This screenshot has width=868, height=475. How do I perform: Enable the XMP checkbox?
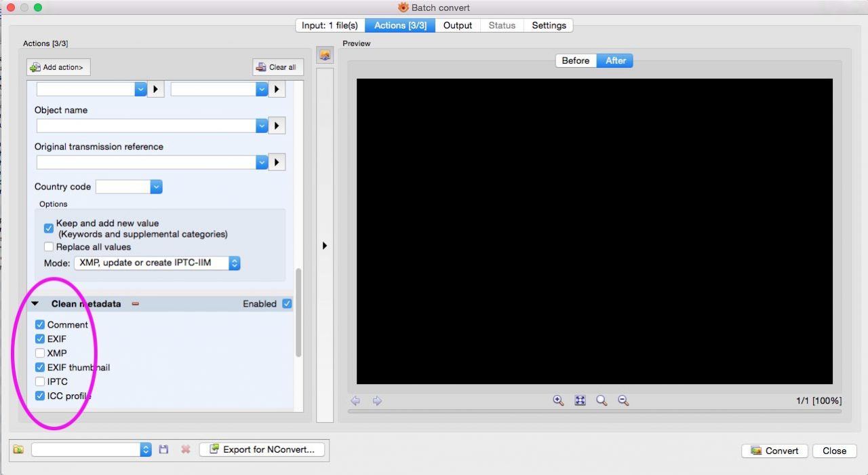coord(40,353)
